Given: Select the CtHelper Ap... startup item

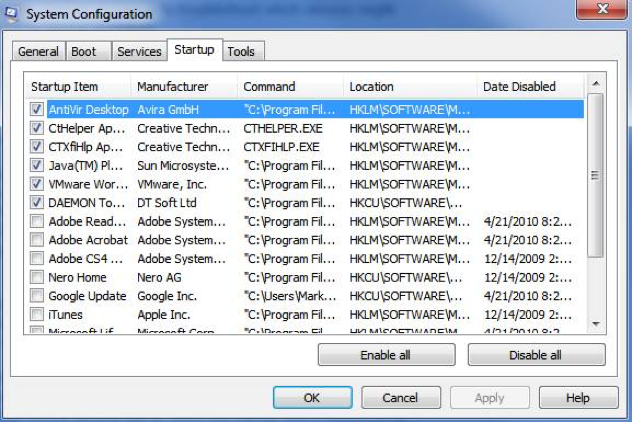Looking at the screenshot, I should (87, 128).
